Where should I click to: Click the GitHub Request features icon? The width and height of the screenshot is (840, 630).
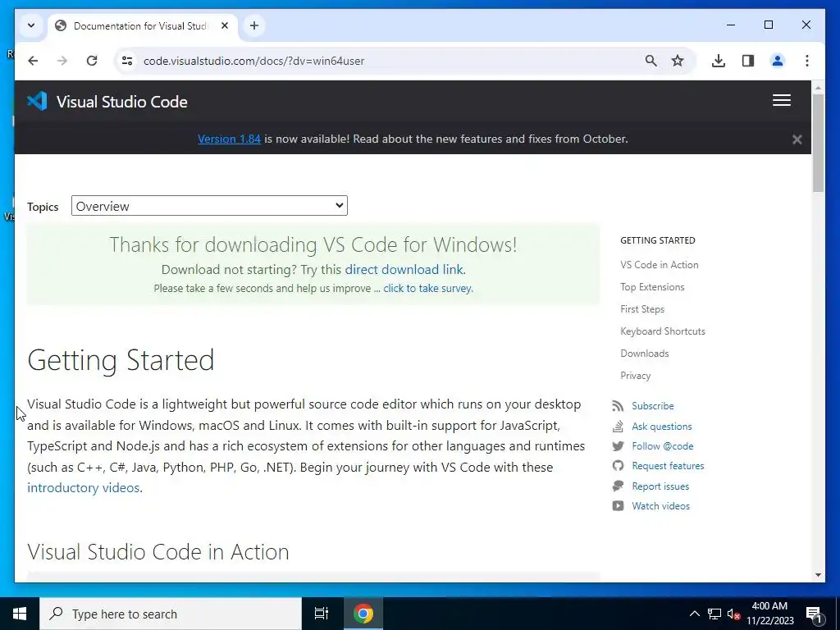[x=618, y=466]
